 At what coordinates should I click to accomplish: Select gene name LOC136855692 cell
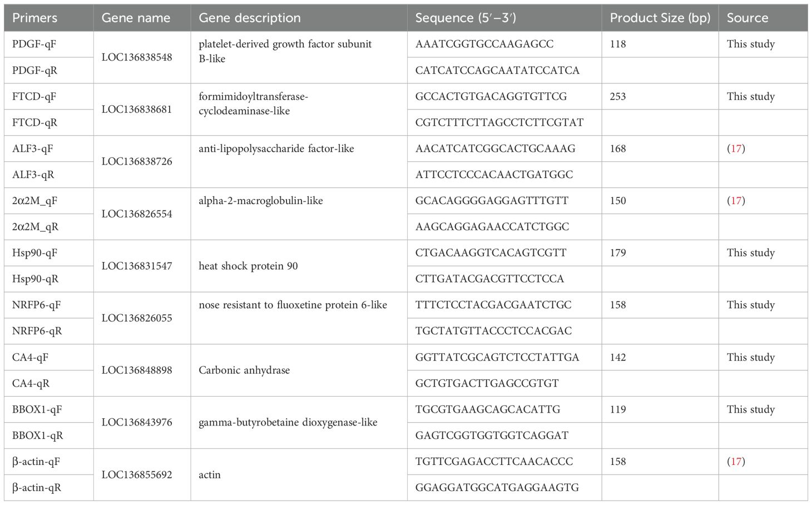(x=142, y=475)
